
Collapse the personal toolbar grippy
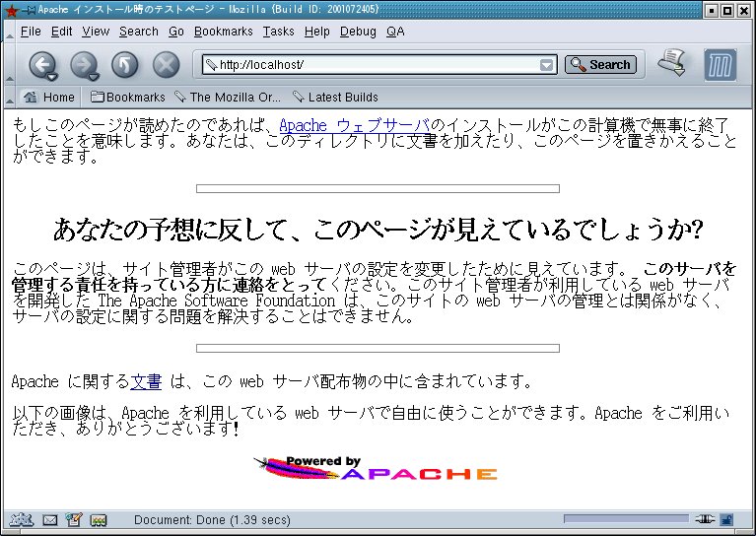point(9,97)
